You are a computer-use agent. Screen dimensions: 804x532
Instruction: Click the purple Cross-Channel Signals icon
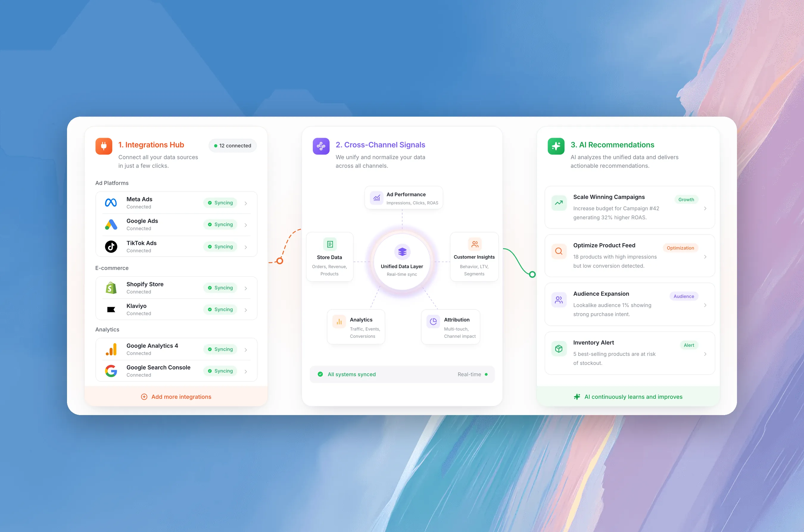[321, 146]
